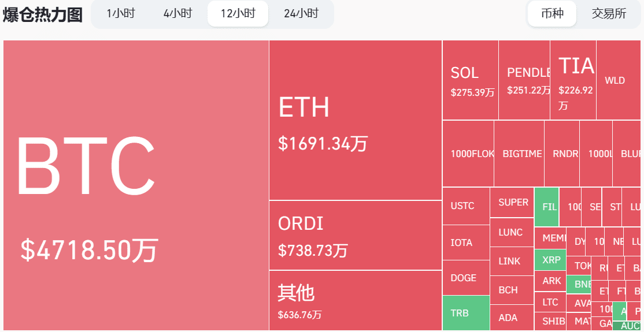The image size is (644, 332).
Task: Click the BTC liquidation block
Action: coord(136,185)
